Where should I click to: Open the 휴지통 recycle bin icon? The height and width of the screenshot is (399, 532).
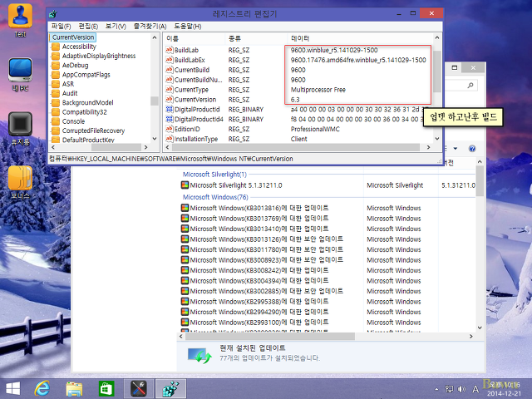coord(20,129)
